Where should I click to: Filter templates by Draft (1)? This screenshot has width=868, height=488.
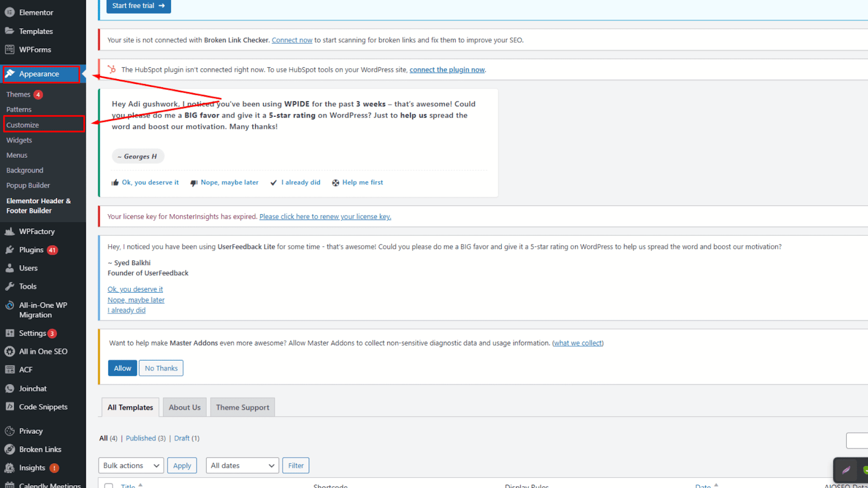187,438
